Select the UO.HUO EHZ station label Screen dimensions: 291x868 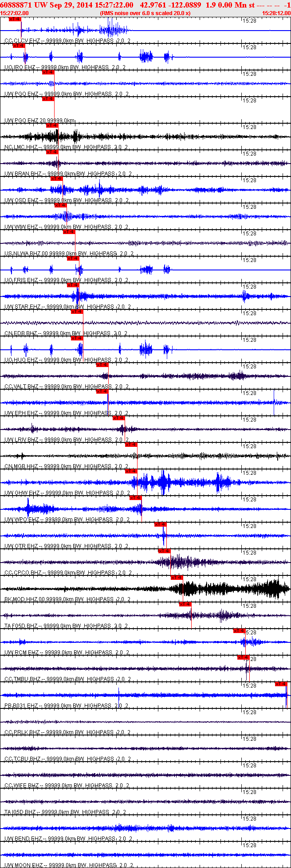[66, 360]
